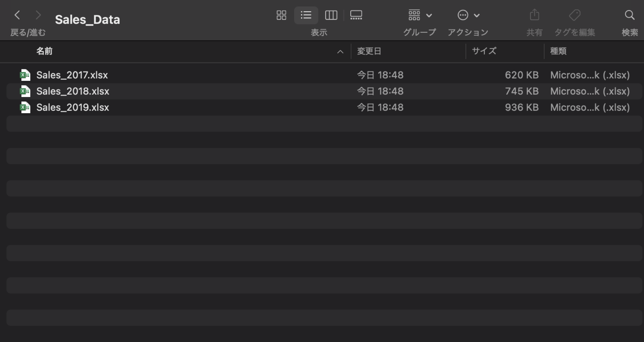Viewport: 644px width, 342px height.
Task: Sort files by 種類 column
Action: coord(558,51)
